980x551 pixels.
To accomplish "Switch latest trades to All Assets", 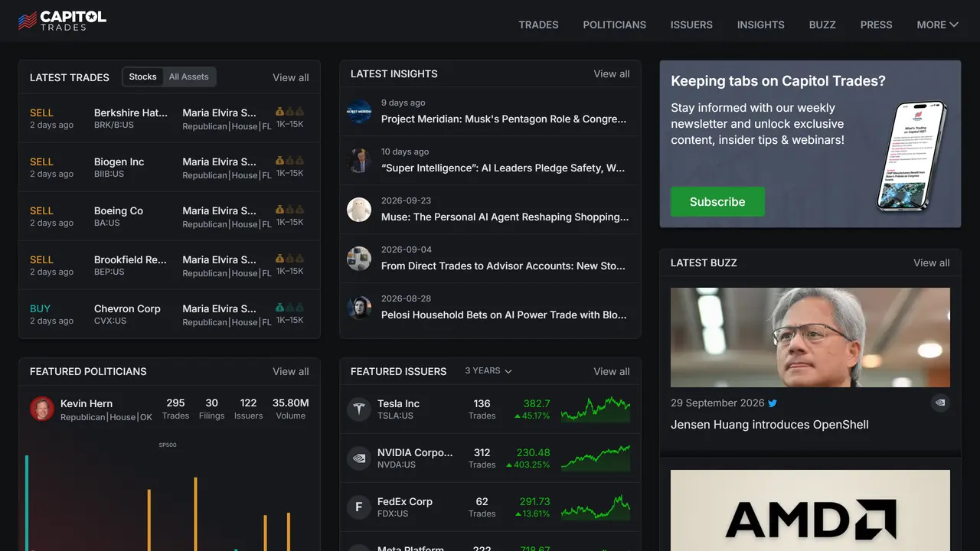I will (x=189, y=77).
